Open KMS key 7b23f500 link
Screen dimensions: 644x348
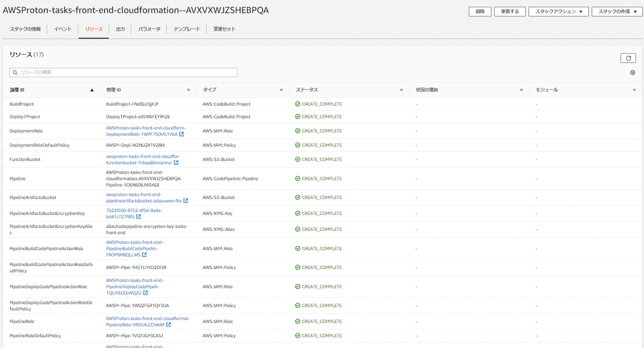click(134, 214)
